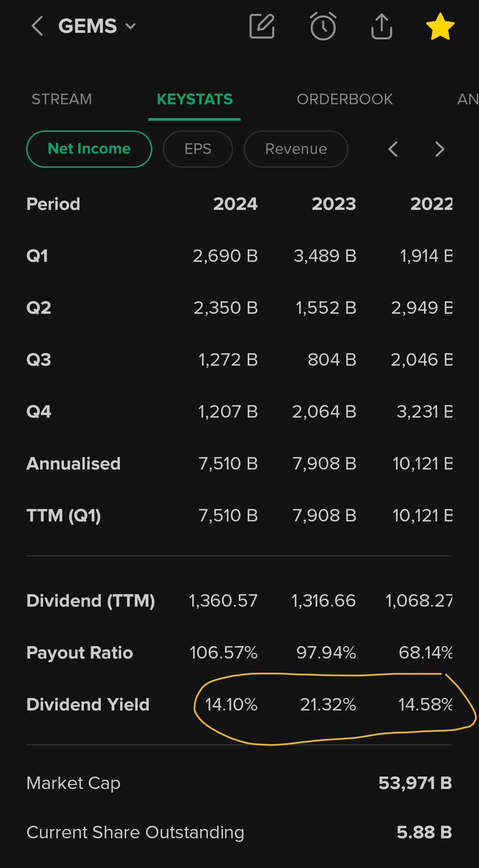Tap the partially visible tab after ORDERBOOK
Image resolution: width=479 pixels, height=868 pixels.
pyautogui.click(x=467, y=99)
